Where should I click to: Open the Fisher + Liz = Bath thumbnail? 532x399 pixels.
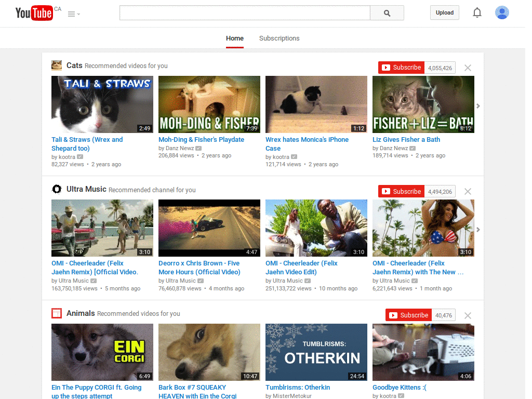click(423, 104)
